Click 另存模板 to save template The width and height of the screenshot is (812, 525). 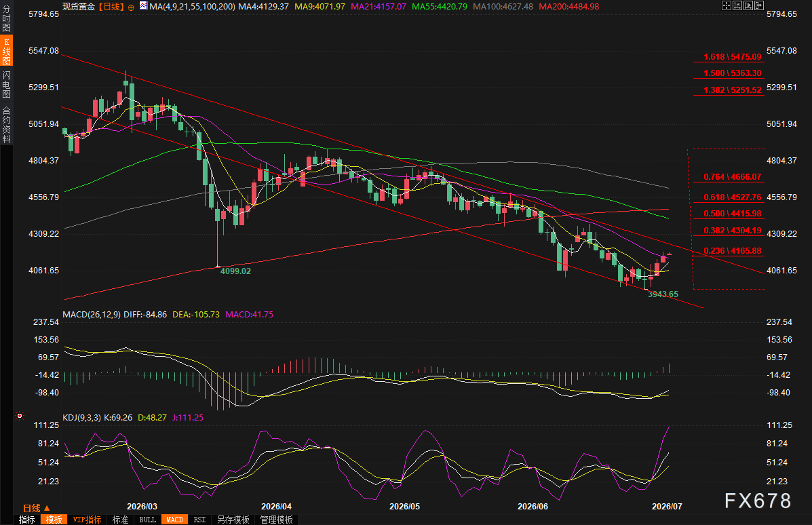233,520
